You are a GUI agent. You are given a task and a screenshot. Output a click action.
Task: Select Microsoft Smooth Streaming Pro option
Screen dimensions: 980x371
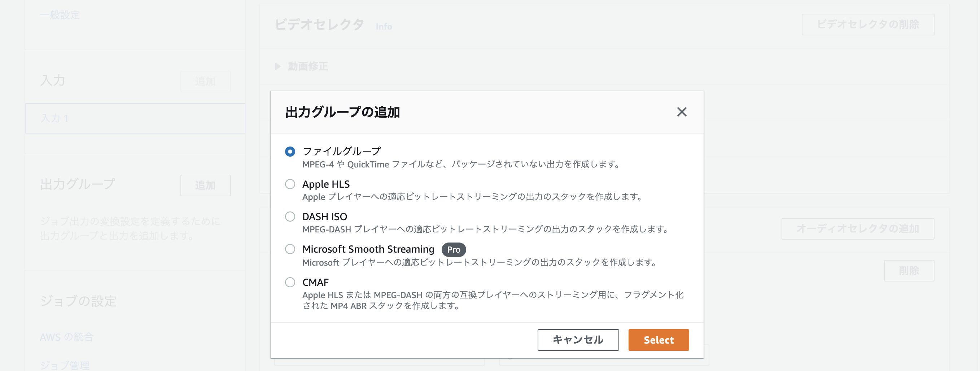(x=290, y=250)
